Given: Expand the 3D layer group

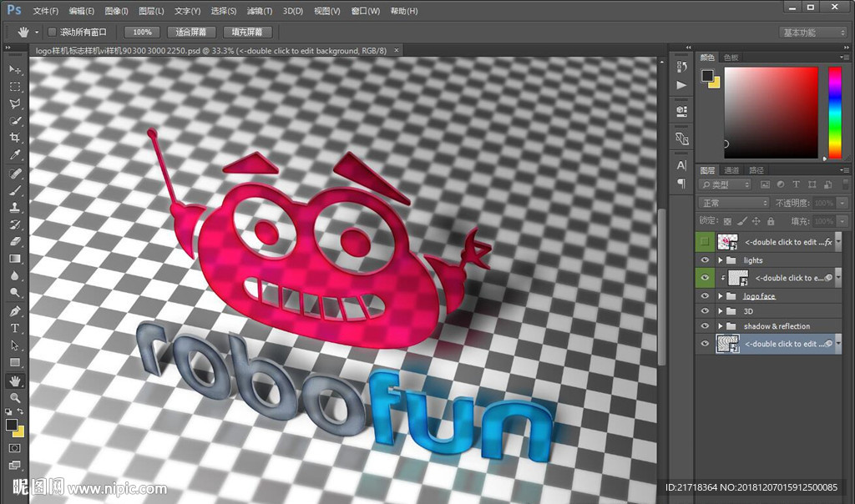Looking at the screenshot, I should coord(721,311).
